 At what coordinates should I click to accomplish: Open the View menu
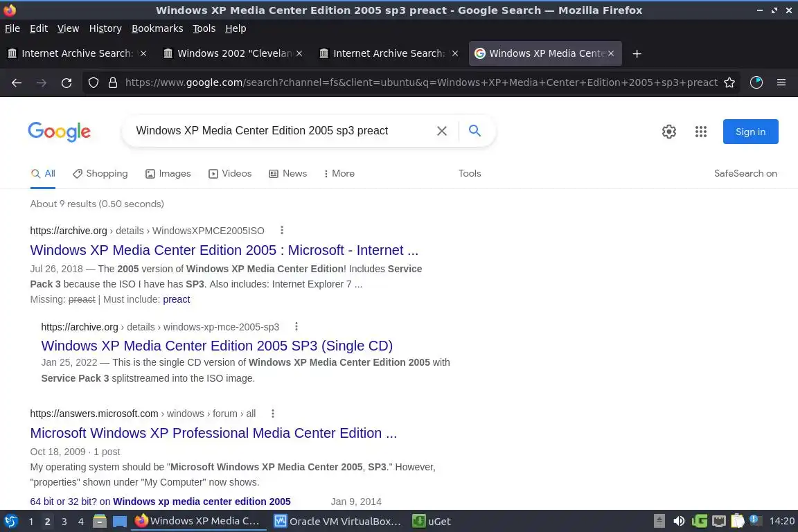[x=68, y=28]
